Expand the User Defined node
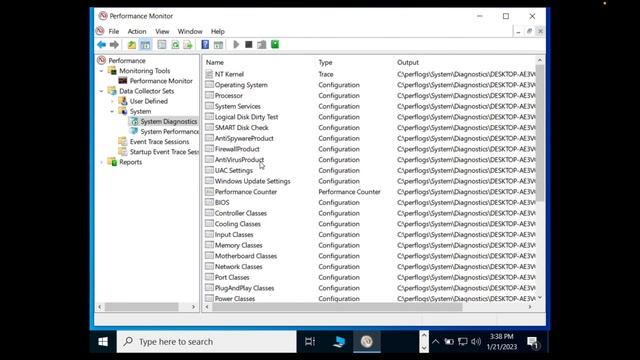 (x=112, y=101)
